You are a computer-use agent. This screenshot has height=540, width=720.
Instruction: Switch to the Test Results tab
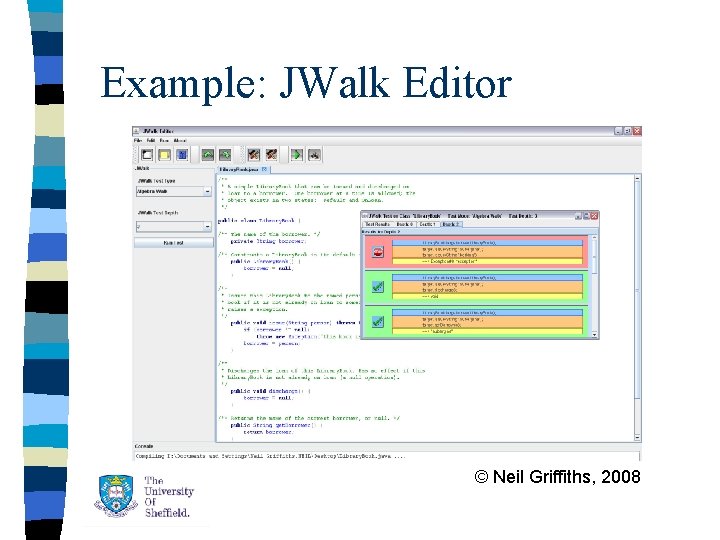point(377,224)
